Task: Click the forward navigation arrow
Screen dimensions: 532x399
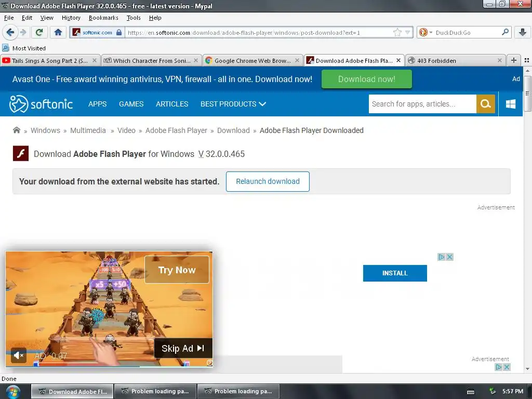Action: click(x=23, y=32)
